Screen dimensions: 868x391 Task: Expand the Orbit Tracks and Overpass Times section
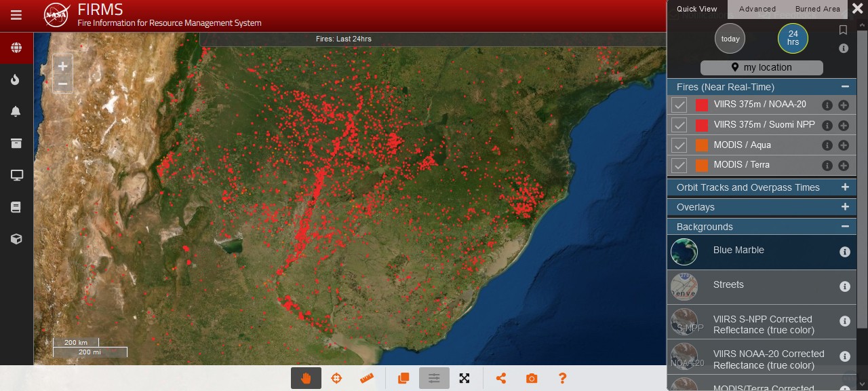(x=845, y=187)
